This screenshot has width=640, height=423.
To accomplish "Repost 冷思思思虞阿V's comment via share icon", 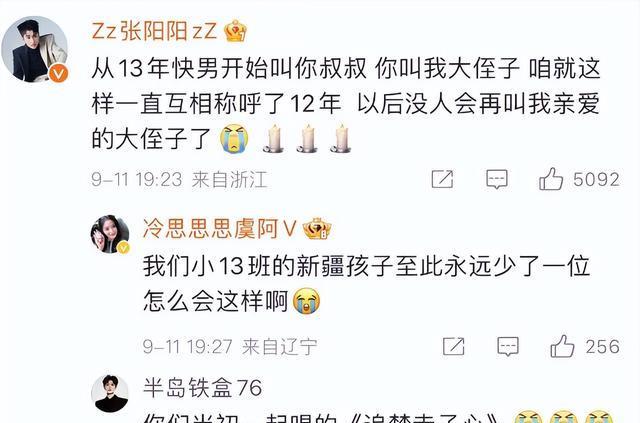I will coord(454,346).
